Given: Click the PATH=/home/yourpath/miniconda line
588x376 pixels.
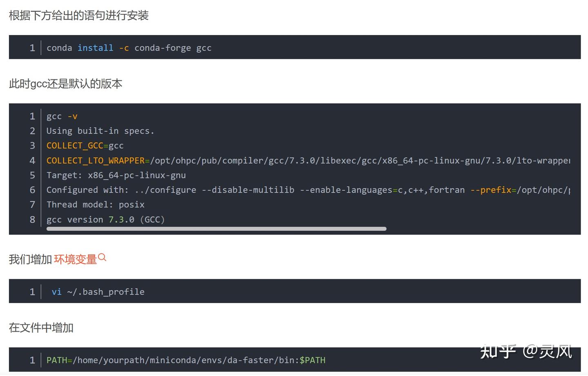Looking at the screenshot, I should pos(172,360).
